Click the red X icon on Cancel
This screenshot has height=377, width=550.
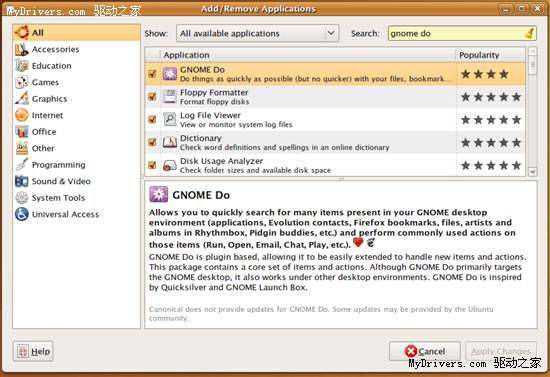point(410,351)
